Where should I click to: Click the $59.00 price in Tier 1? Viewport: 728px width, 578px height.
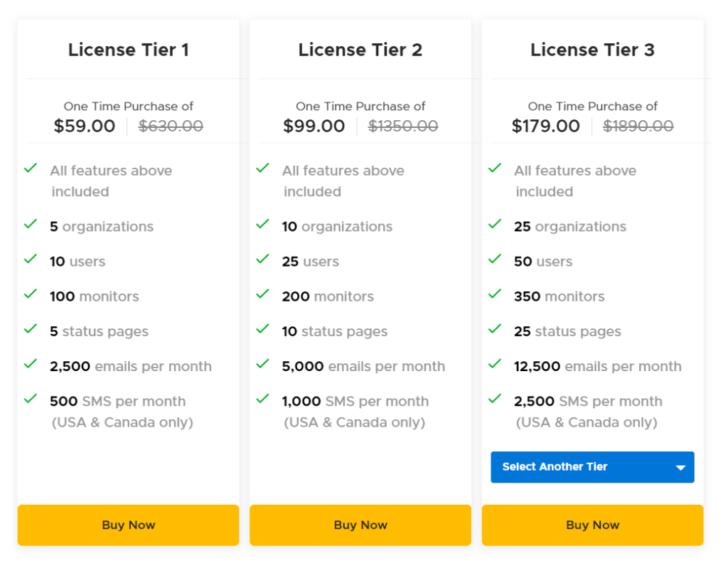click(x=85, y=127)
